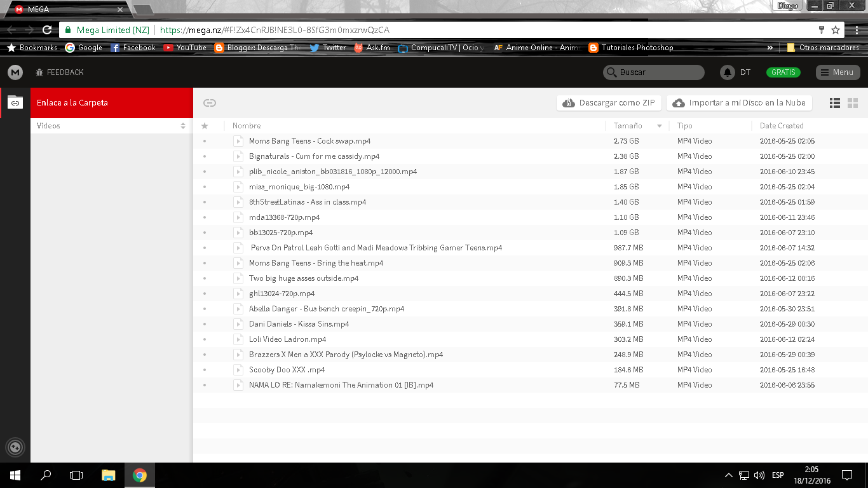Open Task View on the taskbar
868x488 pixels.
click(76, 475)
